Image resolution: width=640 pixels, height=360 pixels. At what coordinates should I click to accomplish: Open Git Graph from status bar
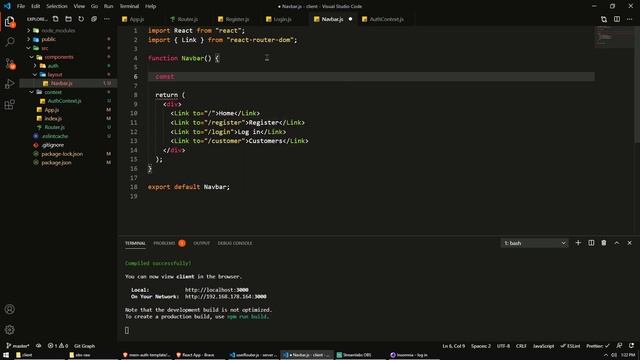[x=84, y=346]
